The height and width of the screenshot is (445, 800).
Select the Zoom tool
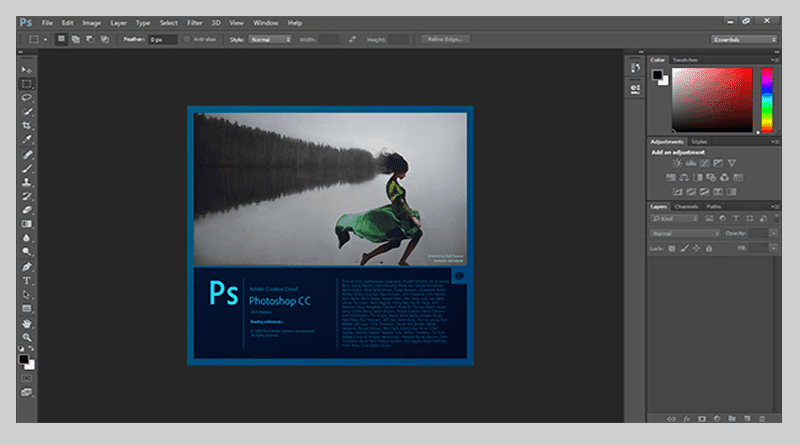click(x=27, y=337)
